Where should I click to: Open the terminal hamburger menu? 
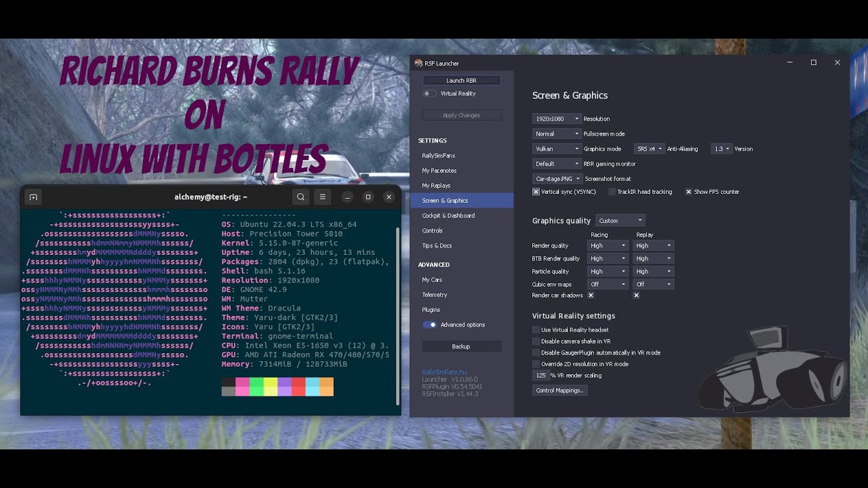coord(323,197)
